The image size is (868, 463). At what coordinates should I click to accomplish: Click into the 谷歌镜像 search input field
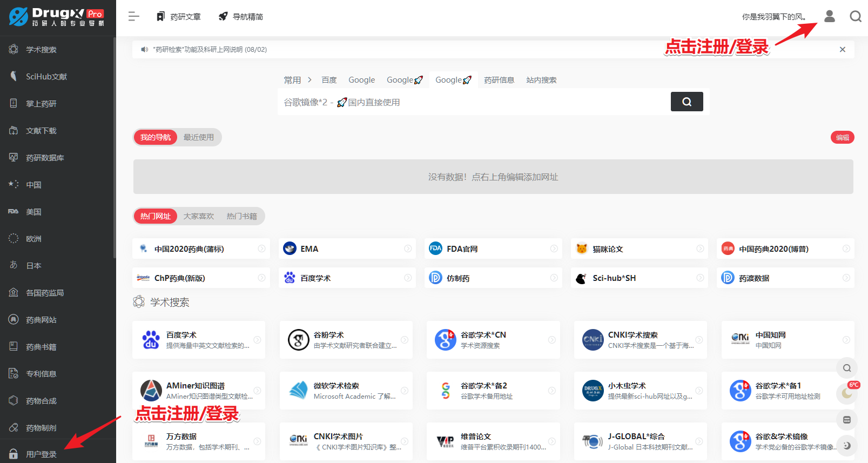click(473, 102)
